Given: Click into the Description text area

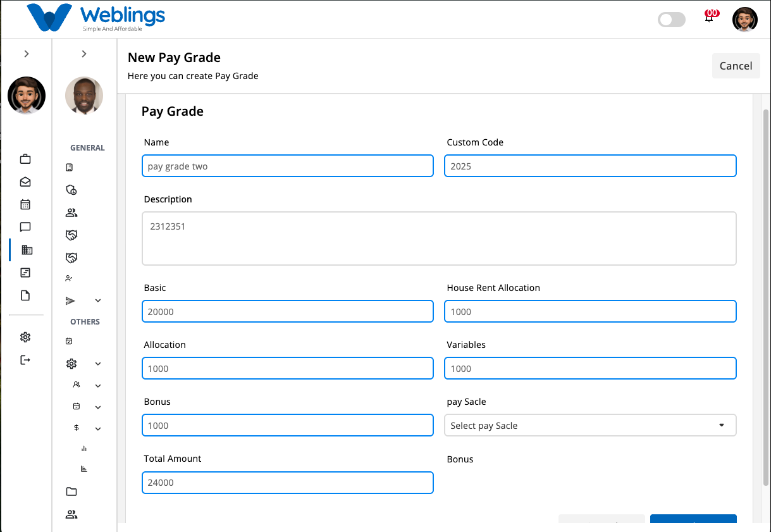Looking at the screenshot, I should (439, 238).
